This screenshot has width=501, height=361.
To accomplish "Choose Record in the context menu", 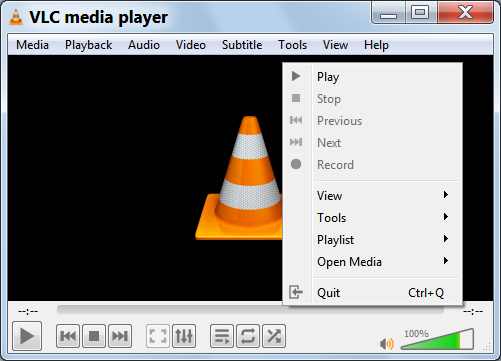I will tap(372, 164).
